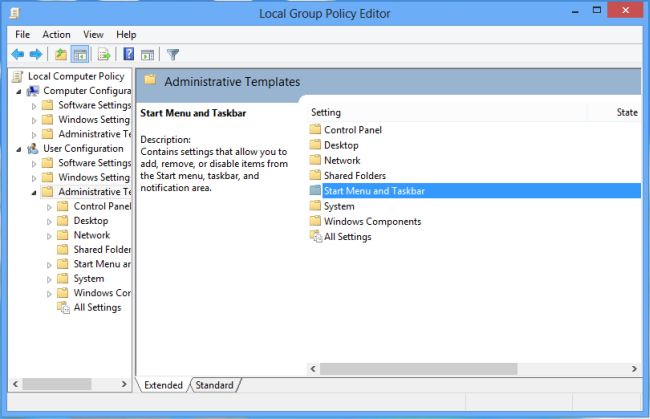Expand Administrative Templates under Computer Configuration

[x=34, y=135]
